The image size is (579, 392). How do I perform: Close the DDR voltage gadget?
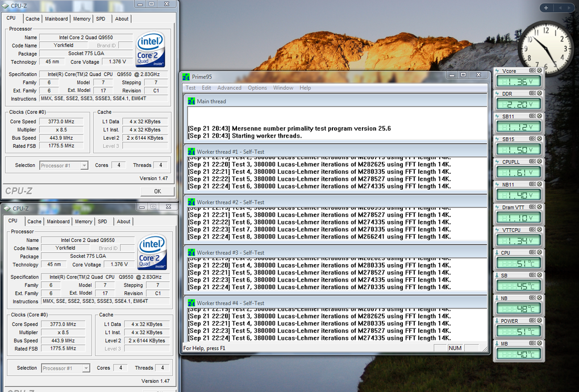tap(539, 93)
